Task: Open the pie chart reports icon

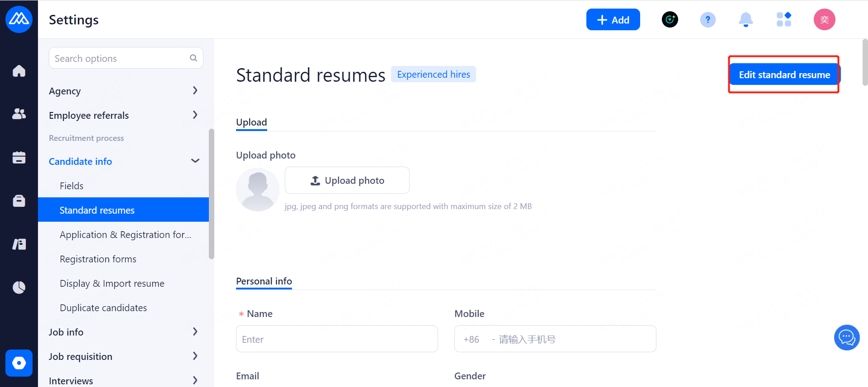Action: (19, 287)
